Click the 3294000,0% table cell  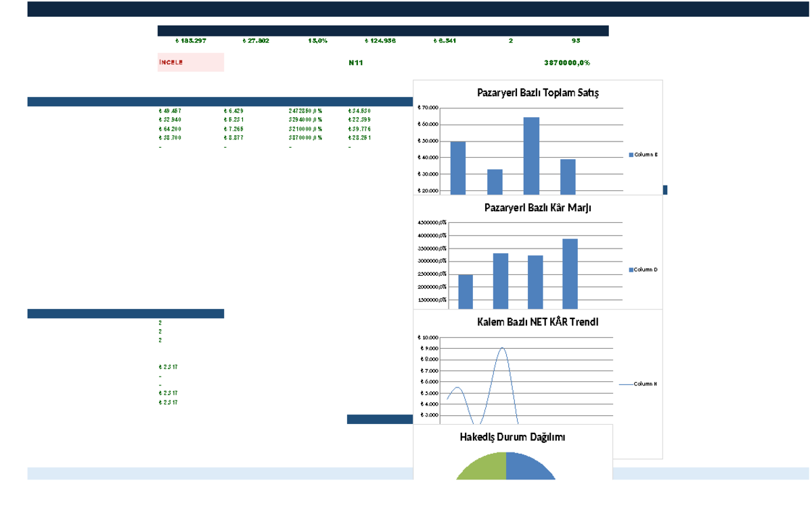(305, 119)
